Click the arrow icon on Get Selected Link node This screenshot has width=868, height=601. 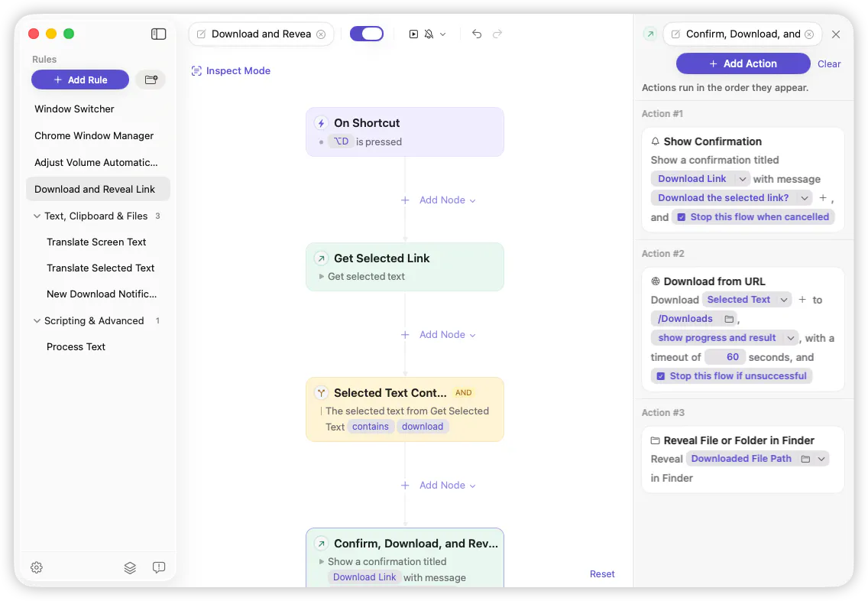tap(321, 258)
